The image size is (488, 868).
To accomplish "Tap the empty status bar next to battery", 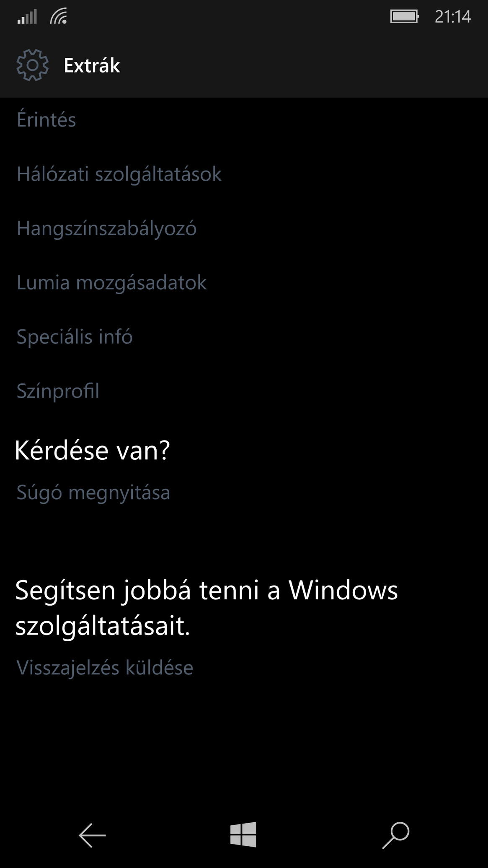I will click(228, 16).
